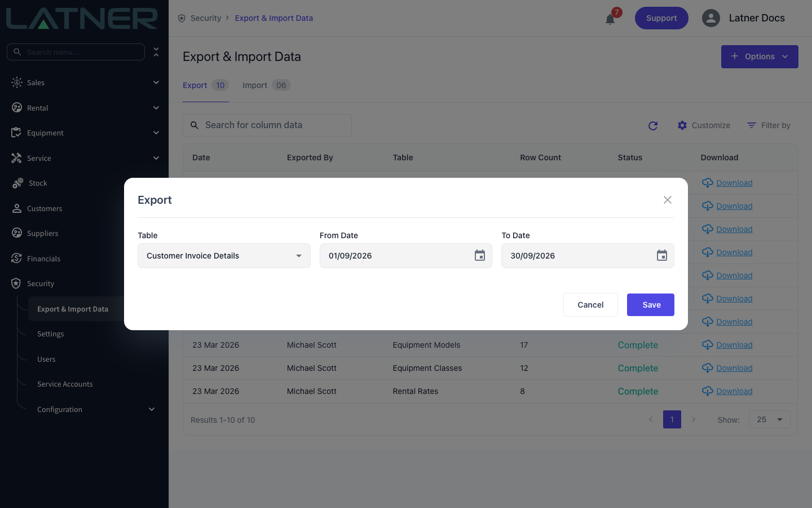Open Service Accounts menu item
This screenshot has width=812, height=508.
coord(65,384)
